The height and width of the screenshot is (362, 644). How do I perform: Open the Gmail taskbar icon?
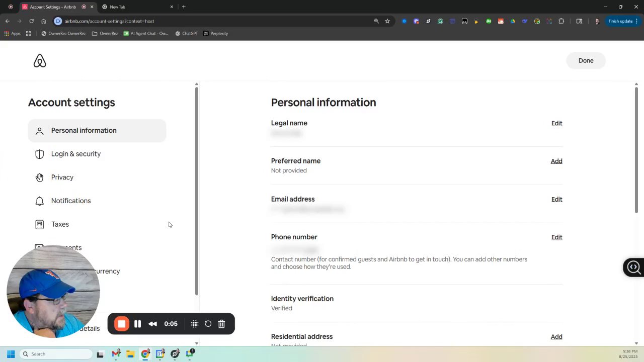pos(116,354)
